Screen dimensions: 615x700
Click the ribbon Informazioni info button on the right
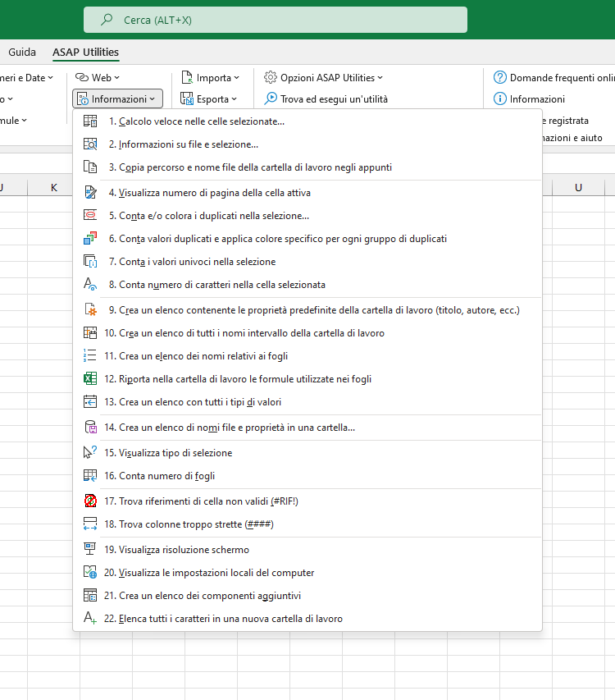click(x=530, y=98)
